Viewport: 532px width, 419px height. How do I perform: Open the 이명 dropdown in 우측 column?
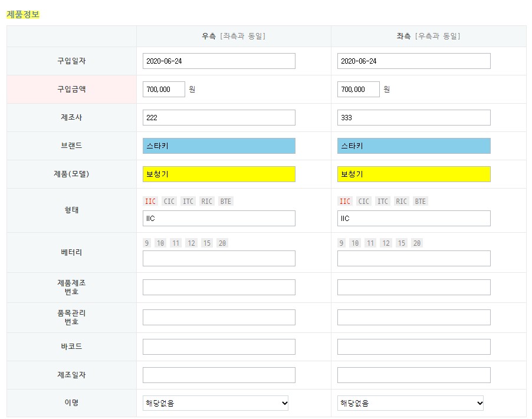click(x=215, y=403)
